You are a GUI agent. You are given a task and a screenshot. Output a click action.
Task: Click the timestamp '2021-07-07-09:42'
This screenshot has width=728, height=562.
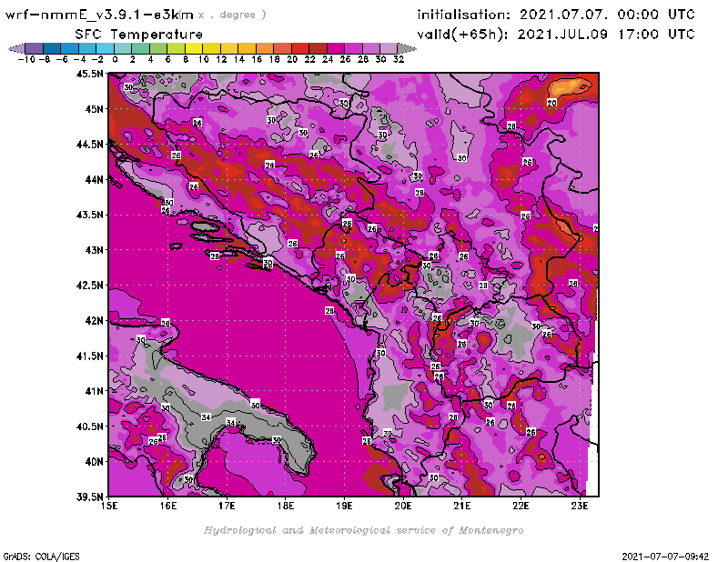[x=665, y=557]
